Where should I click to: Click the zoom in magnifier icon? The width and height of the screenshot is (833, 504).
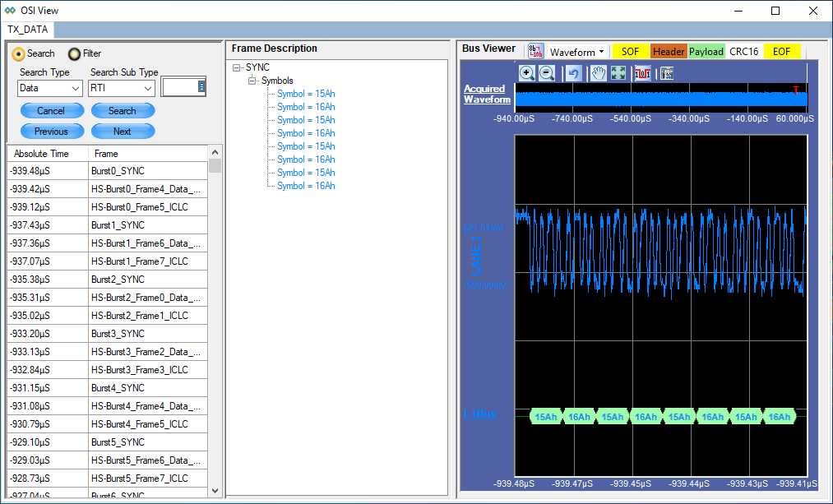(x=527, y=73)
